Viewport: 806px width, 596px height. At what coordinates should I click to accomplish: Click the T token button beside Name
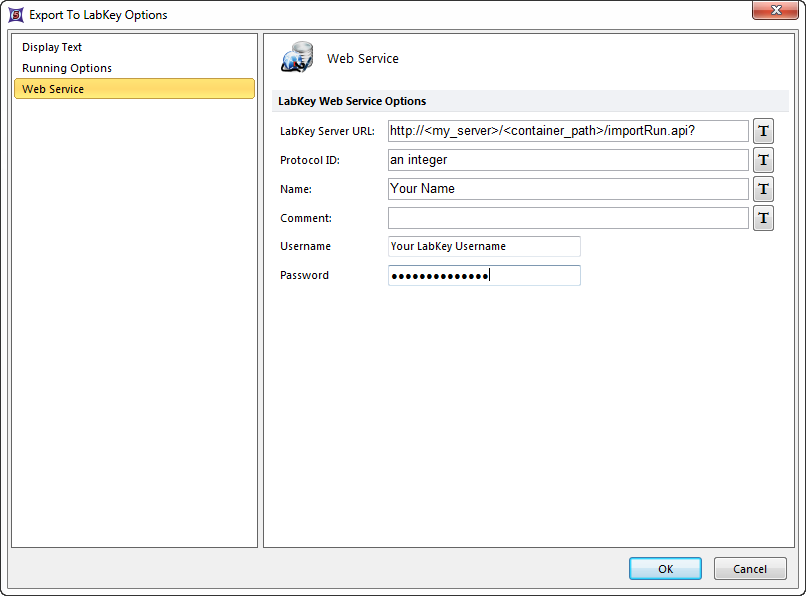point(763,189)
